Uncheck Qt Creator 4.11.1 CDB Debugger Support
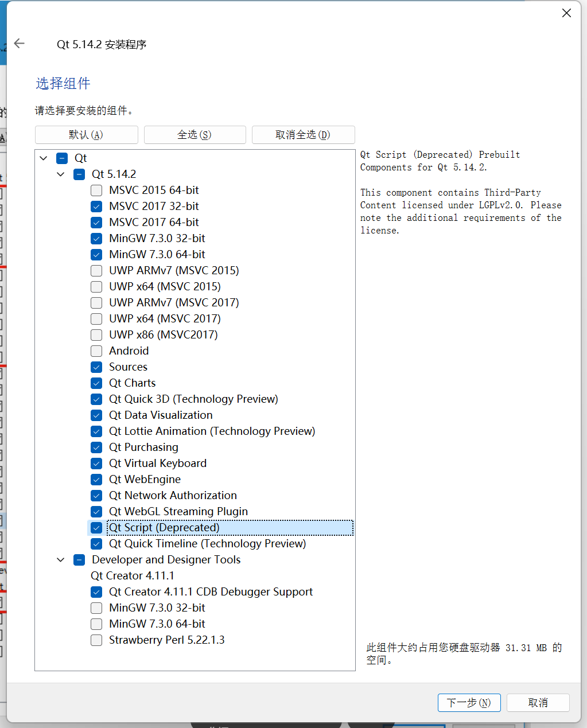Image resolution: width=587 pixels, height=728 pixels. click(x=96, y=591)
